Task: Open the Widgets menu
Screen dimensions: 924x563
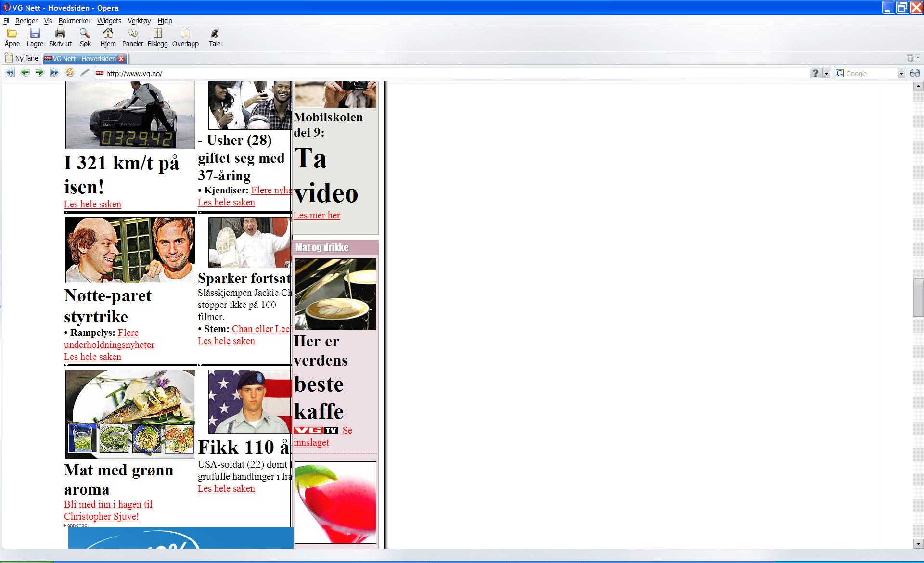Action: pos(109,21)
